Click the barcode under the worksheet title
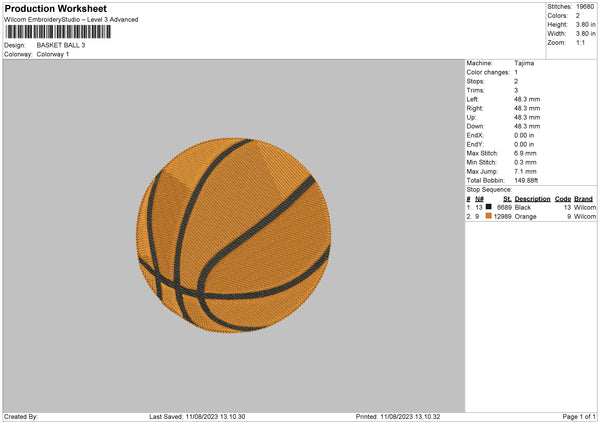 click(x=58, y=32)
